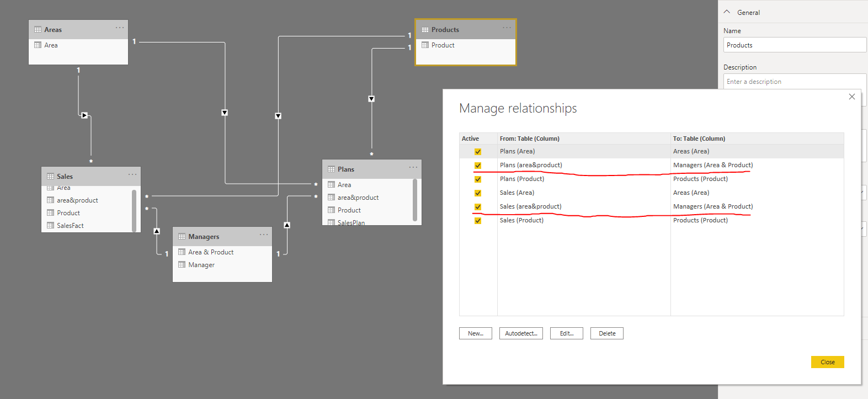Uncheck Active for Sales (Product) relationship
The height and width of the screenshot is (399, 868).
click(x=478, y=221)
